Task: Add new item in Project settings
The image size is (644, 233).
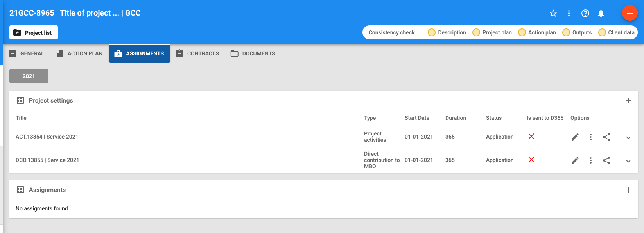Action: tap(628, 101)
